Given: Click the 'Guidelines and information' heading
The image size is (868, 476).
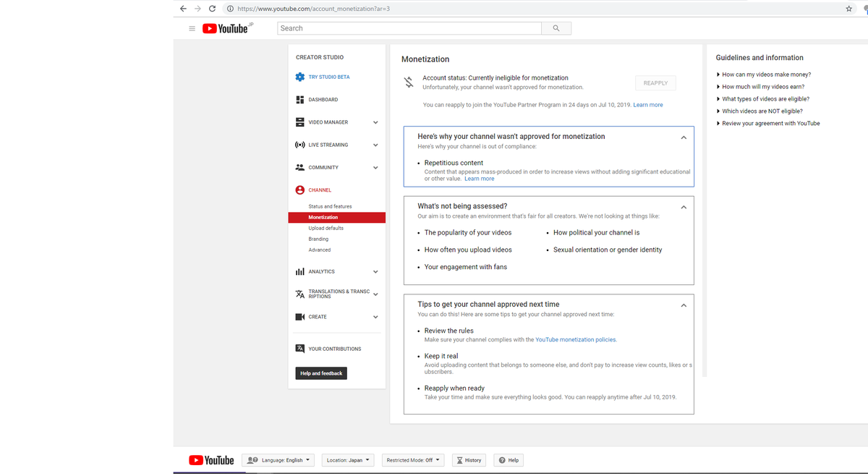Looking at the screenshot, I should tap(759, 57).
